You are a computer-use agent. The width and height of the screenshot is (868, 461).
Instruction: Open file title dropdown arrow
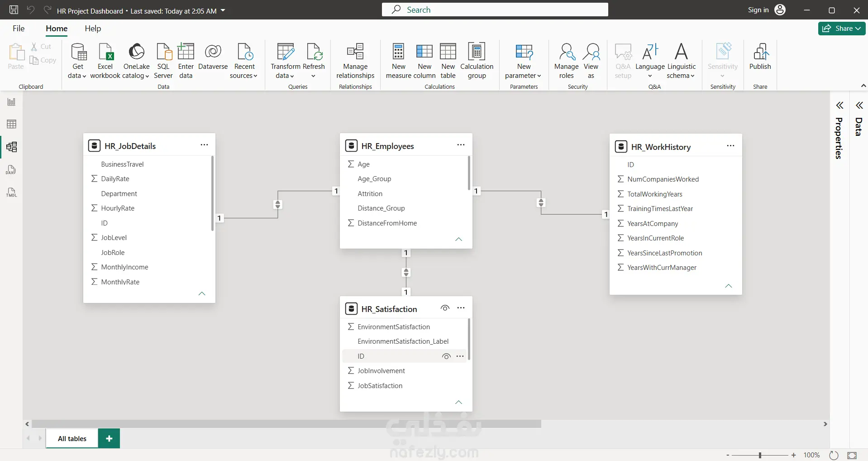(223, 10)
